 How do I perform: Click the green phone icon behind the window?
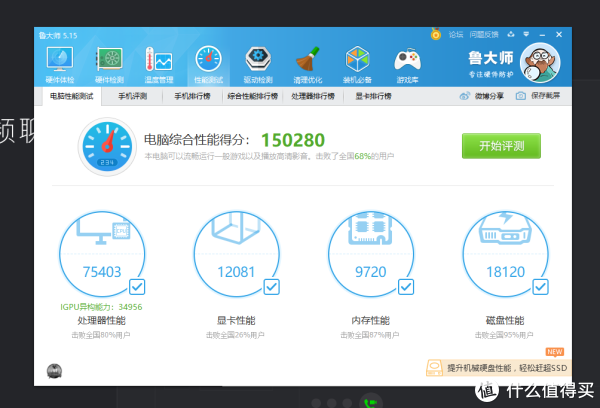pyautogui.click(x=371, y=403)
